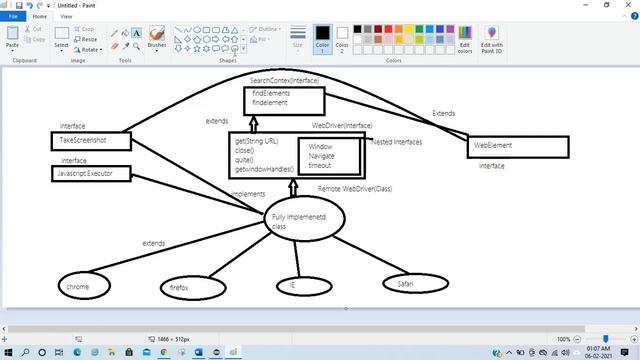Pick the green color swatch
Screen dimensions: 640x360
[x=419, y=29]
